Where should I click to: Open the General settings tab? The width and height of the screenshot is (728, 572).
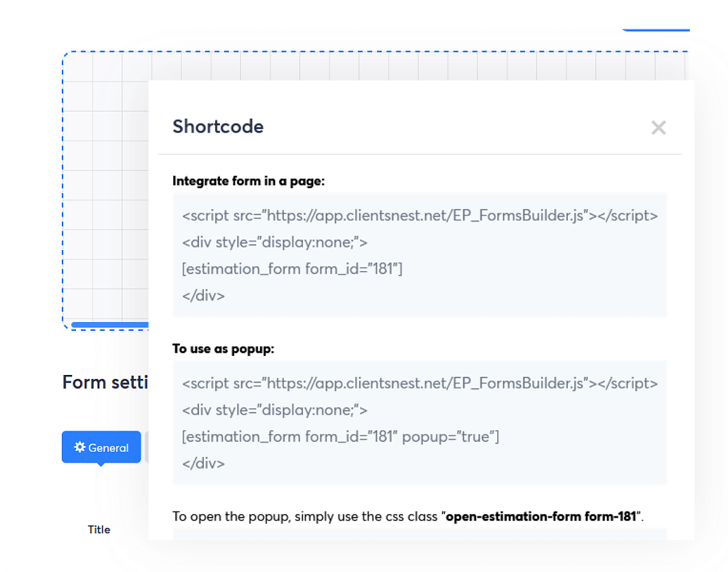click(x=101, y=447)
